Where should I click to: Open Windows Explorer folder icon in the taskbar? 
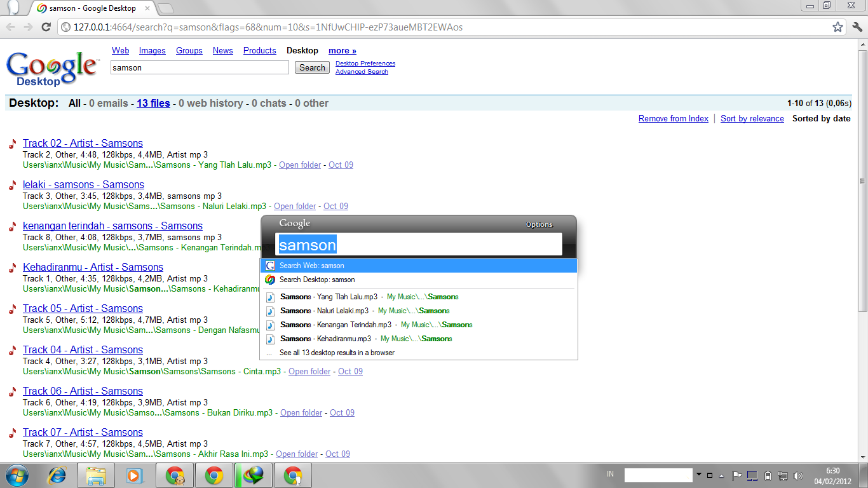pos(97,475)
